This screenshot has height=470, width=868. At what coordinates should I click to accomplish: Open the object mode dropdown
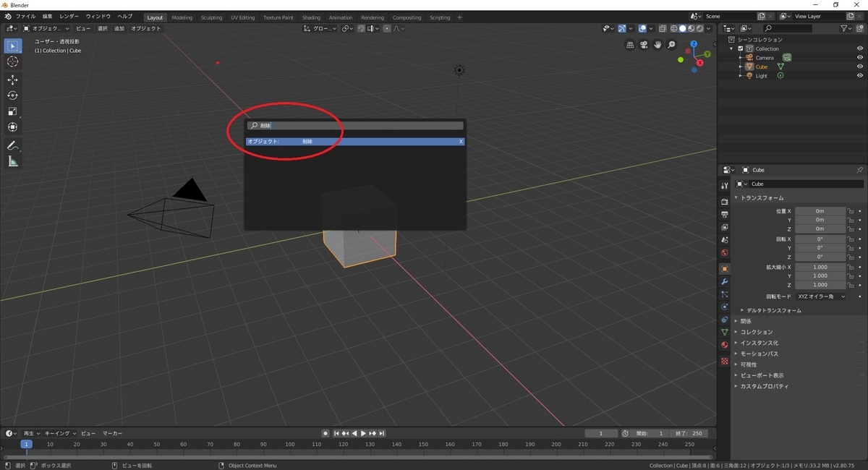click(x=46, y=29)
